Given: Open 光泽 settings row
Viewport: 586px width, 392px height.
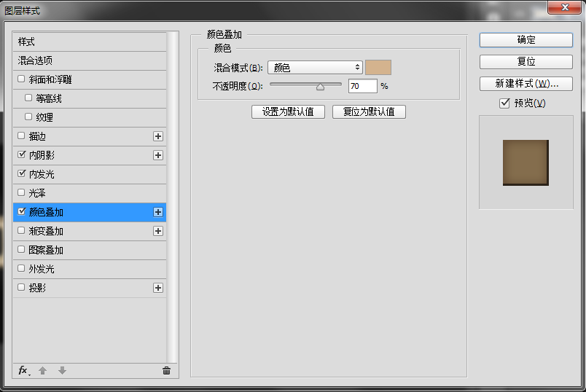Looking at the screenshot, I should click(x=90, y=193).
